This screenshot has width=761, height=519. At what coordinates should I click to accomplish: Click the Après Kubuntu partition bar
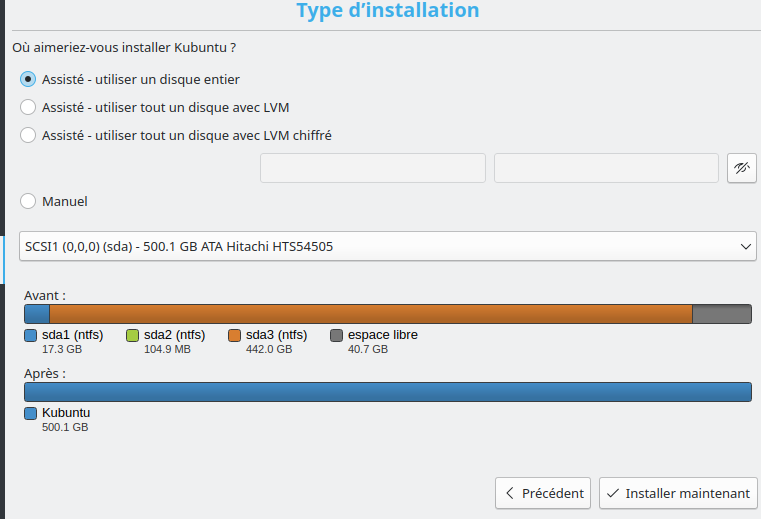coord(388,392)
